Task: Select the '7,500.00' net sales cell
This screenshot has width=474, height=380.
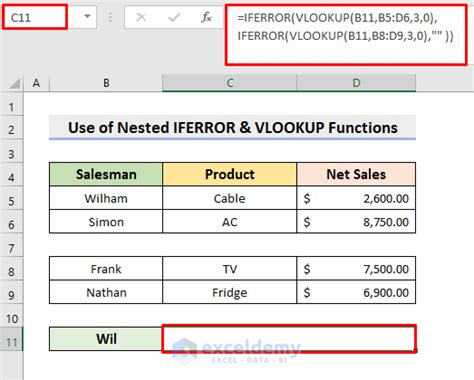Action: coord(356,268)
